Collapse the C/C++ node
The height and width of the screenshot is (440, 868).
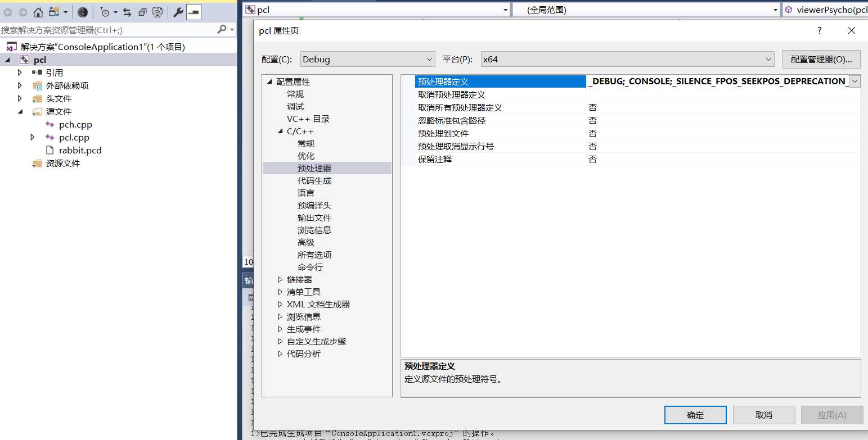280,131
